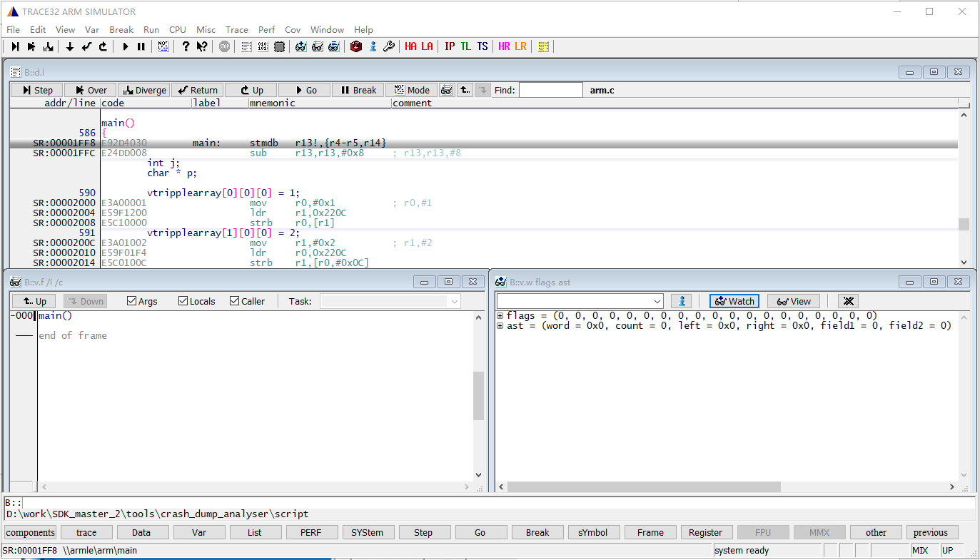Click the wrench settings icon in toolbar
This screenshot has height=560, width=980.
(389, 46)
